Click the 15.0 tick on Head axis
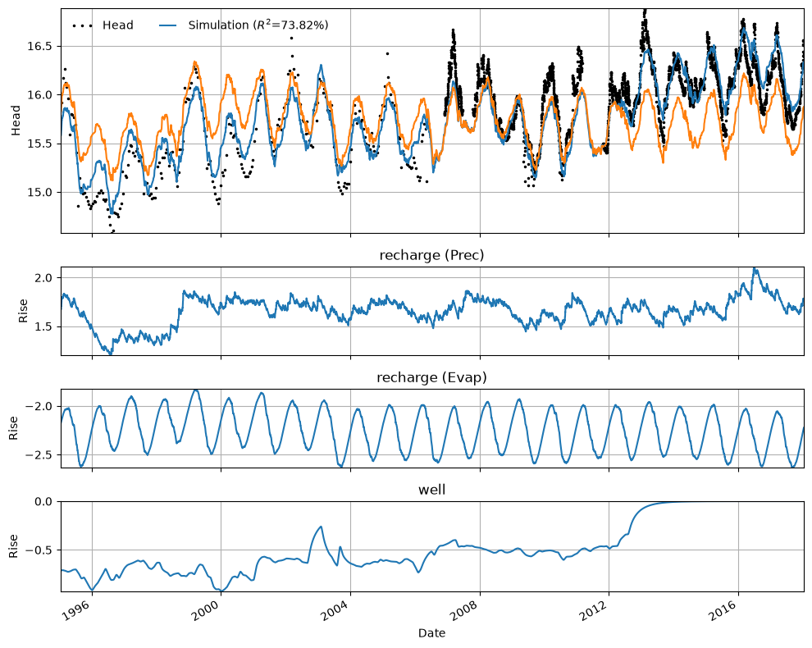Screen dimensions: 812x648 [40, 192]
